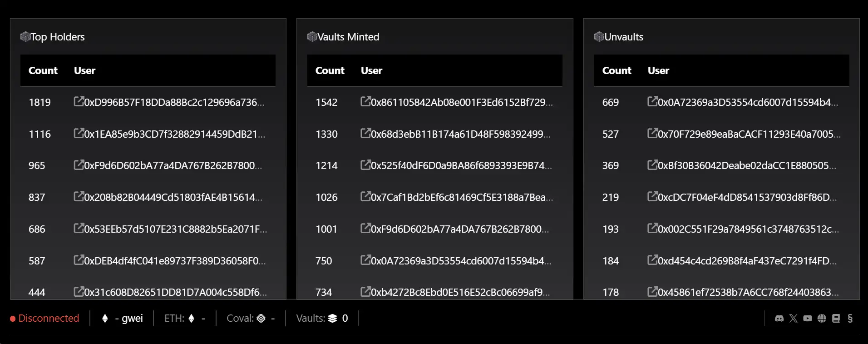
Task: Click Count column header in Unvaults
Action: pos(616,70)
